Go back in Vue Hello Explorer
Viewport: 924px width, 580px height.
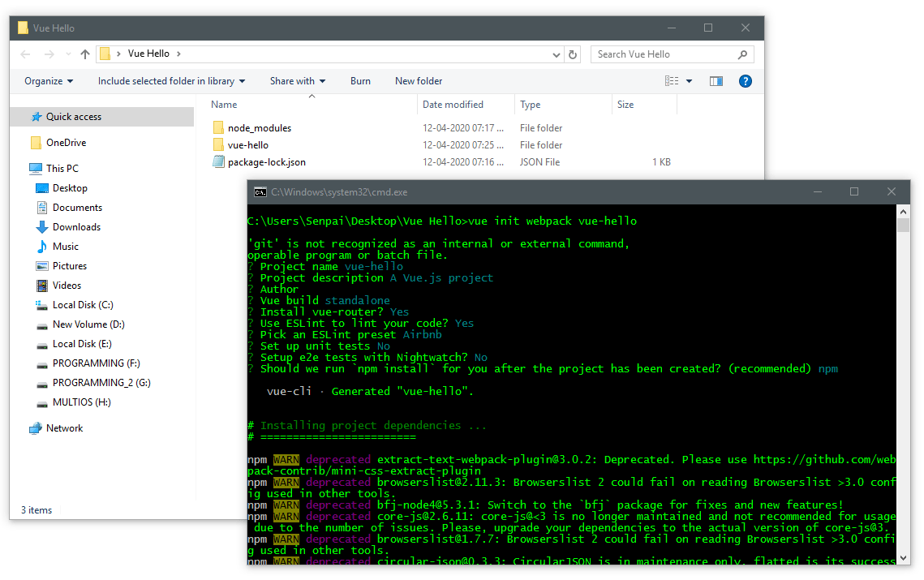pos(25,54)
